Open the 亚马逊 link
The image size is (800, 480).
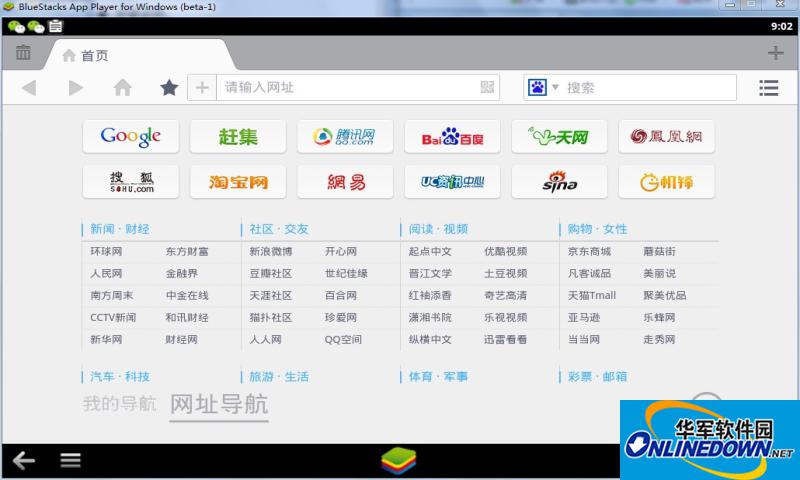(584, 317)
